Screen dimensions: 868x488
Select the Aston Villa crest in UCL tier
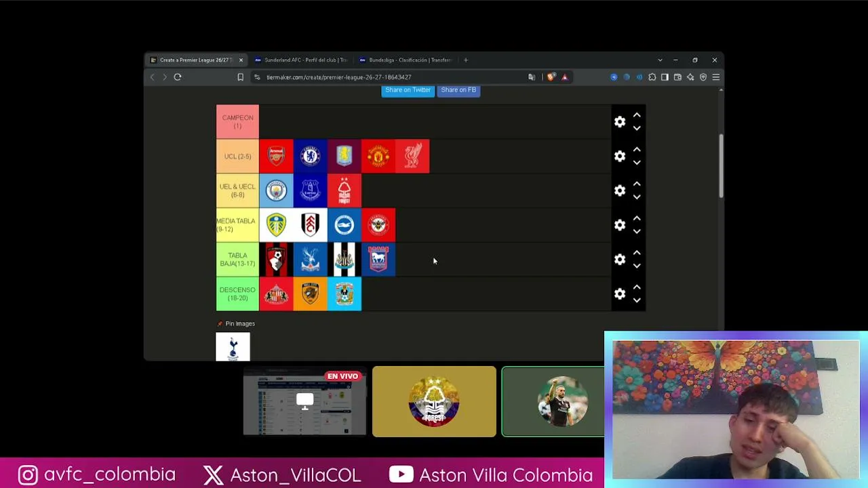344,157
